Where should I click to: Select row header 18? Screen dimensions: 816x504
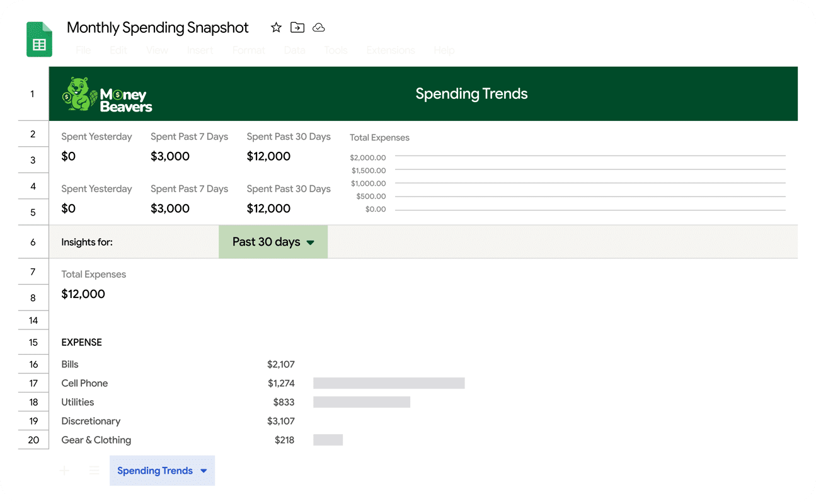[33, 402]
